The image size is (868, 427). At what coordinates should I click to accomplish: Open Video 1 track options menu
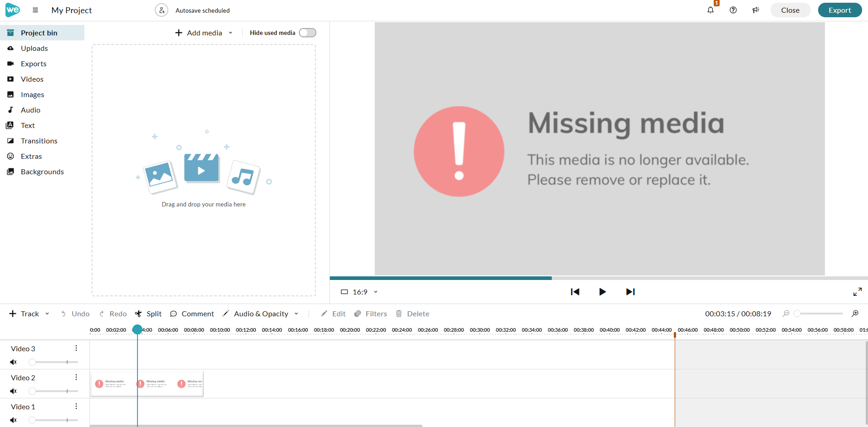tap(76, 406)
